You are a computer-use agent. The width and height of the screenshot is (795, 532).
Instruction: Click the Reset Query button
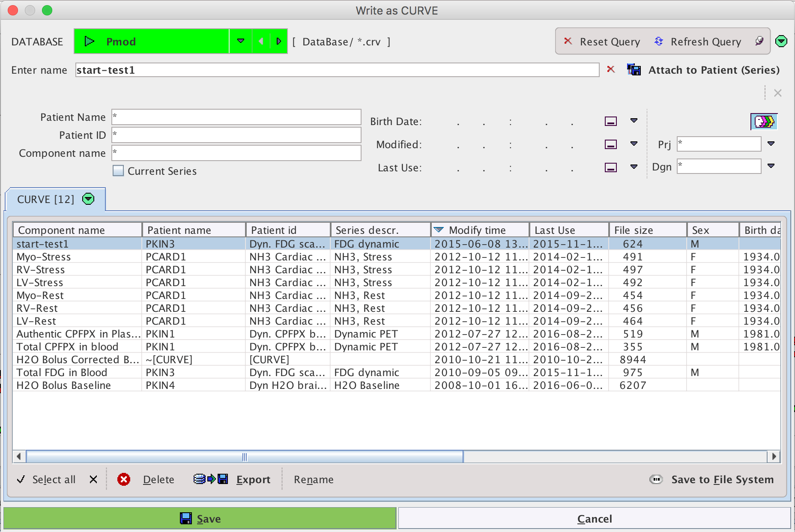pyautogui.click(x=602, y=42)
